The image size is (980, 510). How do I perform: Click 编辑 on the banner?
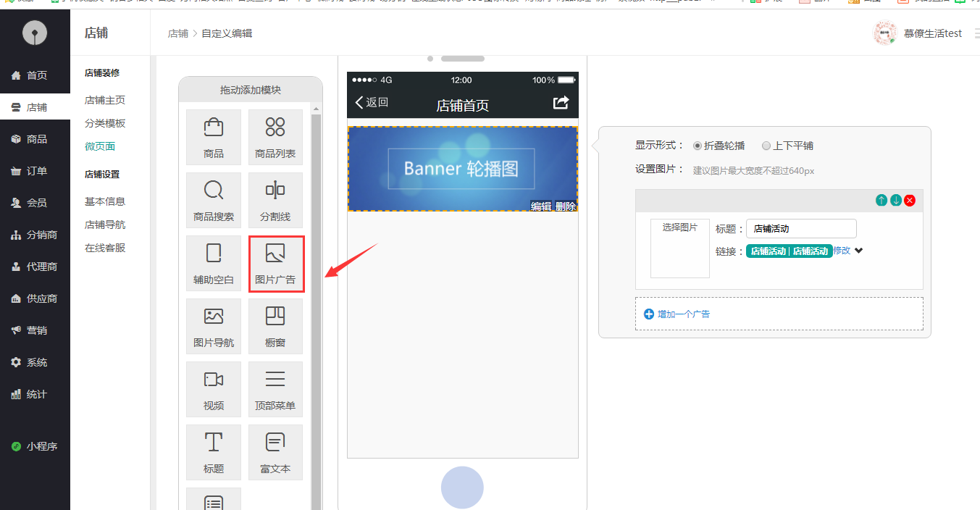coord(541,206)
